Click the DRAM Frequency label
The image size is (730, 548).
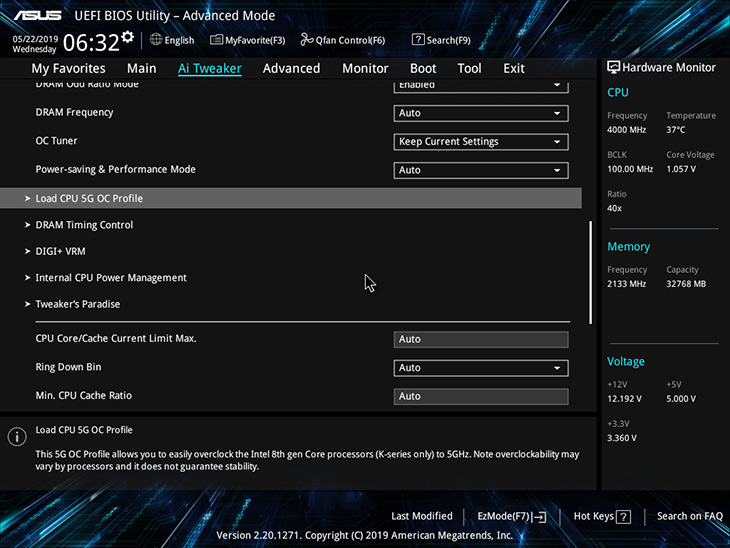74,112
